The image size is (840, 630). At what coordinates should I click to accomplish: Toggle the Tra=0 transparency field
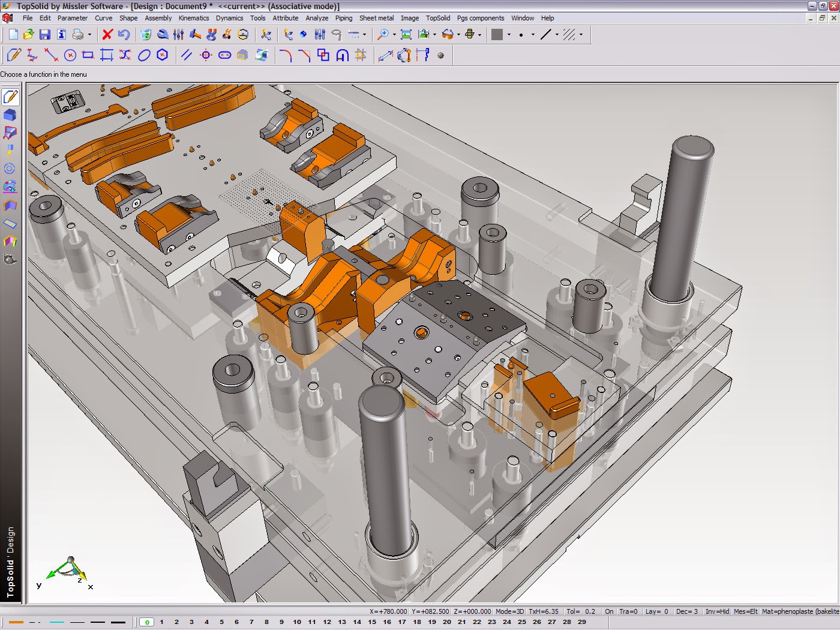coord(628,611)
